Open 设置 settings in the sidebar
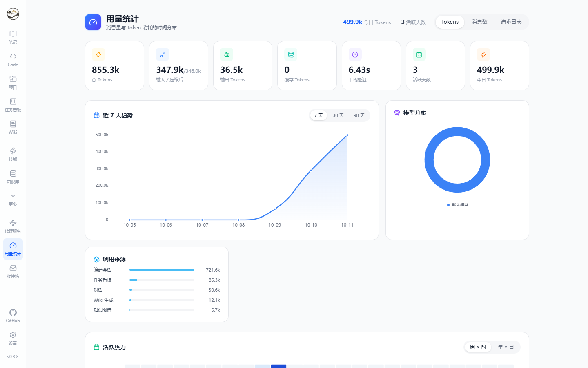This screenshot has width=588, height=368. pyautogui.click(x=13, y=338)
